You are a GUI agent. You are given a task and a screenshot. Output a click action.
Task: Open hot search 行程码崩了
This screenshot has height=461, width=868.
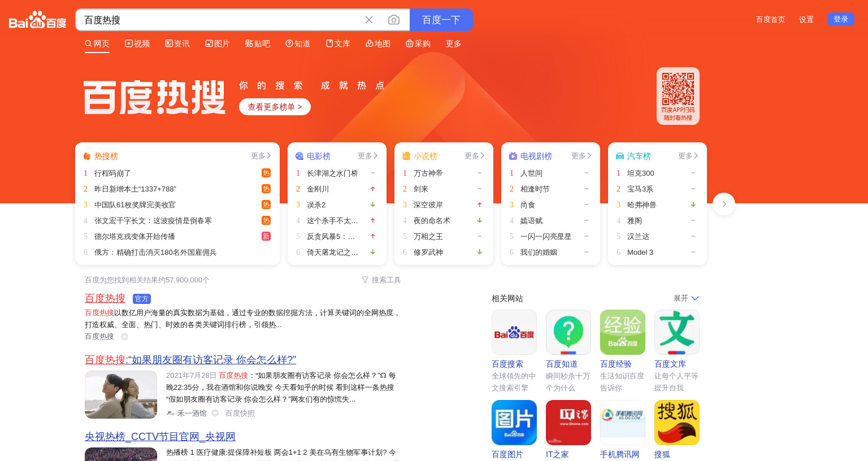click(112, 173)
